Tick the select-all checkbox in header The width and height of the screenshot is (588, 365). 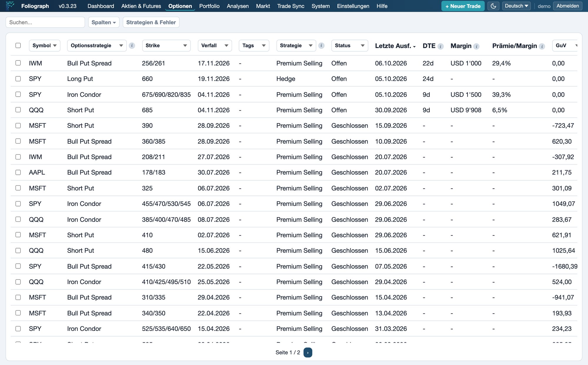pyautogui.click(x=18, y=46)
